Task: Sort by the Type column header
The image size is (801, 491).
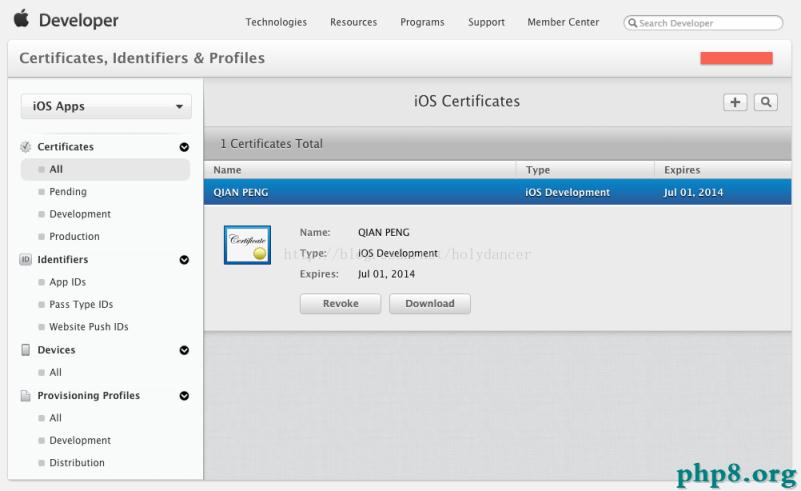Action: [x=538, y=170]
